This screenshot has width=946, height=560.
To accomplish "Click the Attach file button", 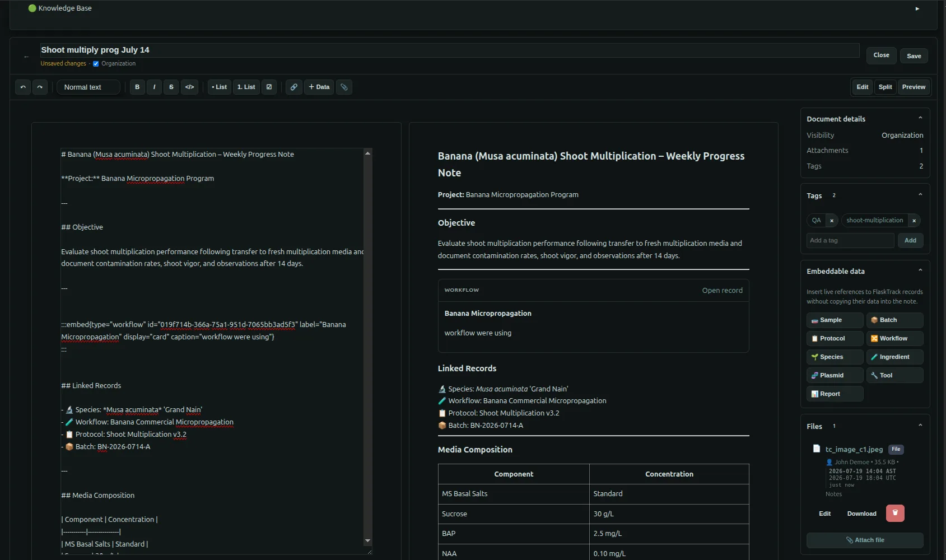I will click(x=865, y=540).
